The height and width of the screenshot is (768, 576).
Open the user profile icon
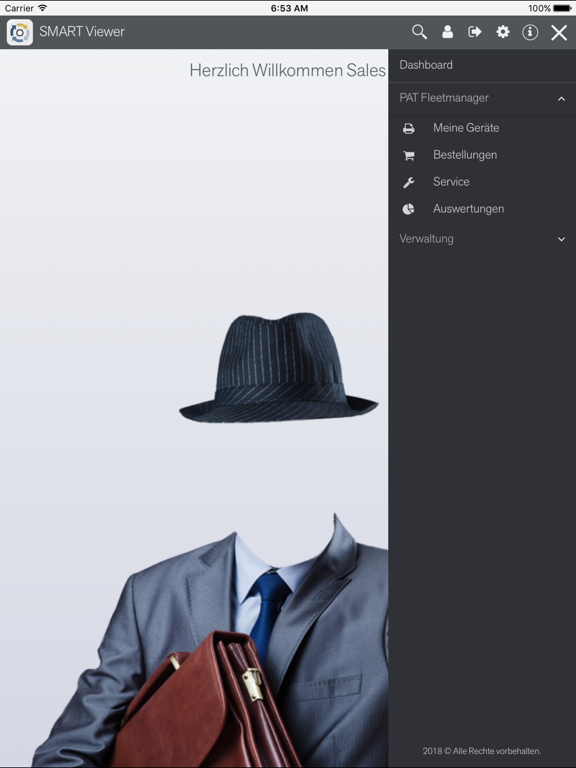447,32
